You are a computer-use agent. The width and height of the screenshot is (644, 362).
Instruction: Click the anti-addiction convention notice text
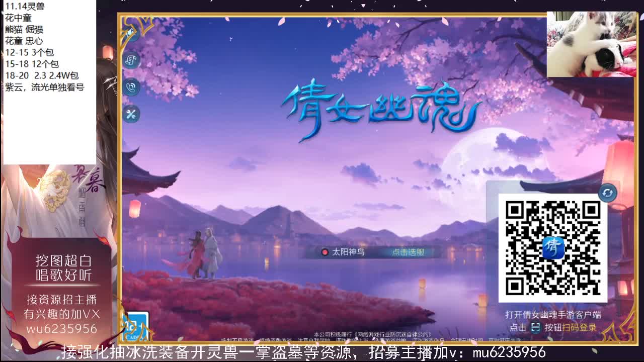(x=372, y=334)
